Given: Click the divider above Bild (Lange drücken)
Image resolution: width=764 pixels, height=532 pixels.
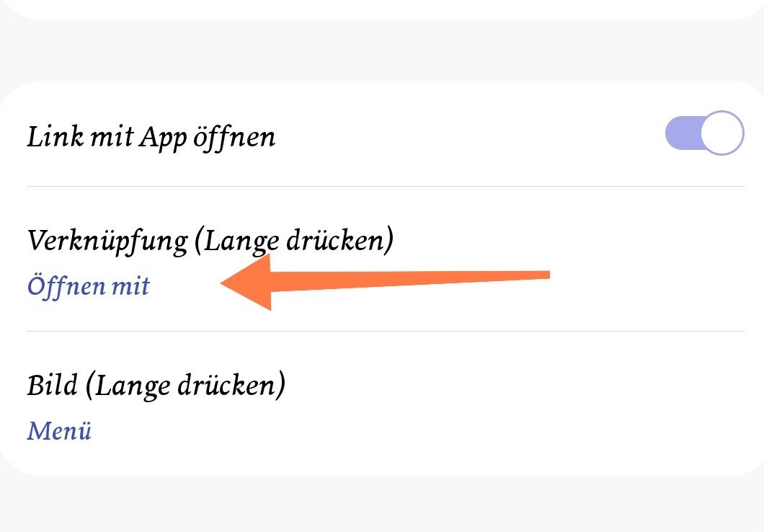Looking at the screenshot, I should [386, 332].
